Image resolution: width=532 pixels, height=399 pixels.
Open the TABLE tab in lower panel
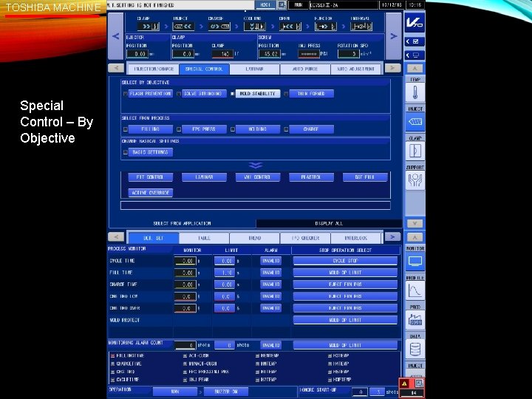click(x=204, y=238)
